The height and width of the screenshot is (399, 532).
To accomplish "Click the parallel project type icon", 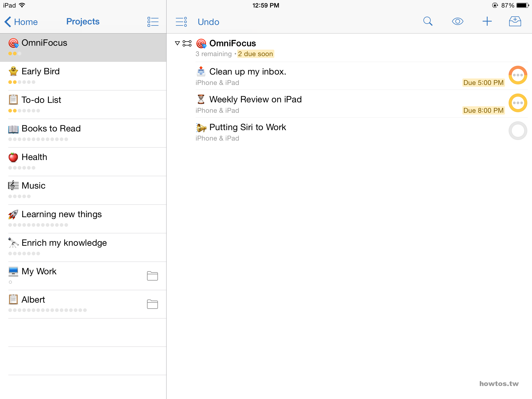I will tap(187, 43).
